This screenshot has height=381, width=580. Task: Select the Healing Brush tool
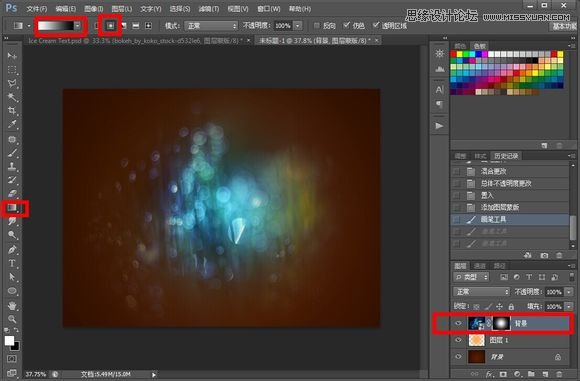pos(12,139)
